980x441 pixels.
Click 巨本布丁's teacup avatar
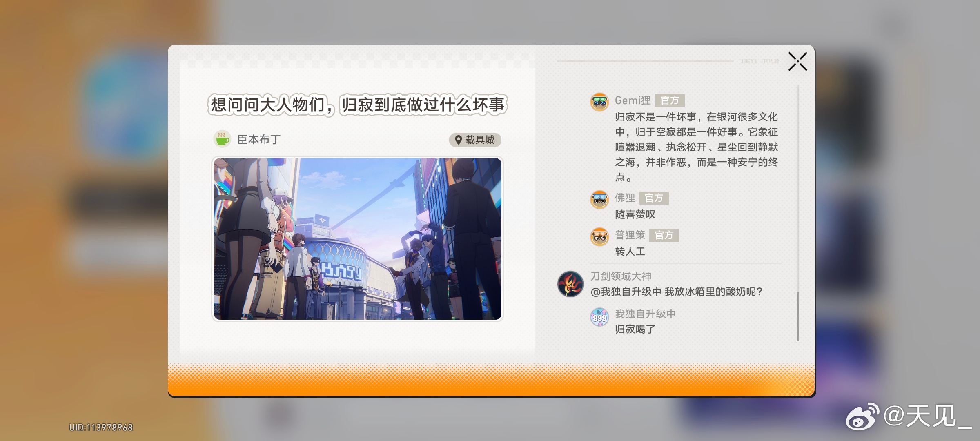(222, 139)
